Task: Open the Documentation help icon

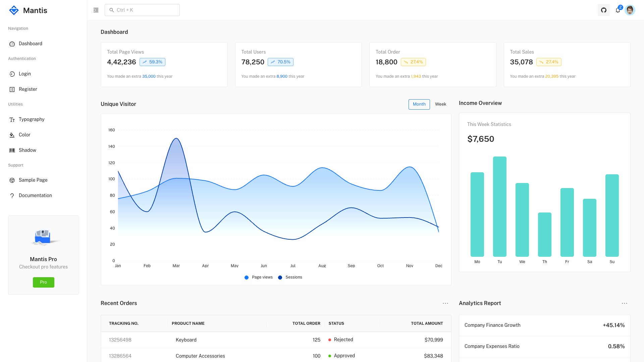Action: (12, 195)
